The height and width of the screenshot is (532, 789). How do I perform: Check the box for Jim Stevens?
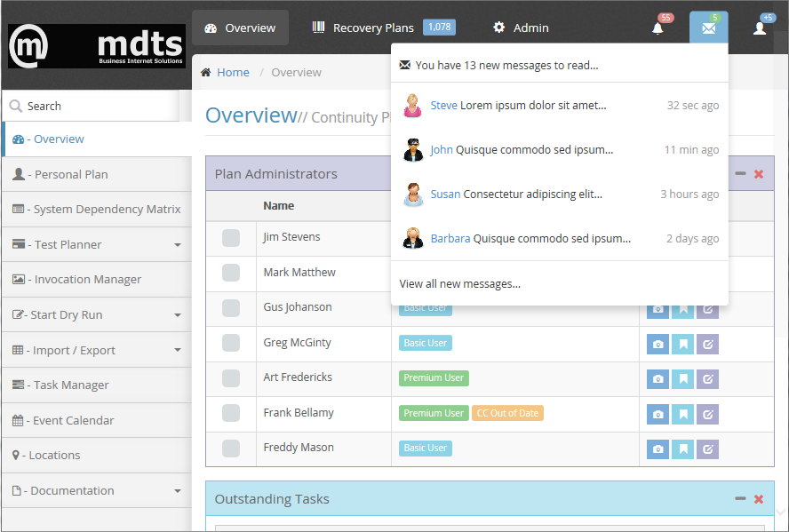[x=231, y=238]
